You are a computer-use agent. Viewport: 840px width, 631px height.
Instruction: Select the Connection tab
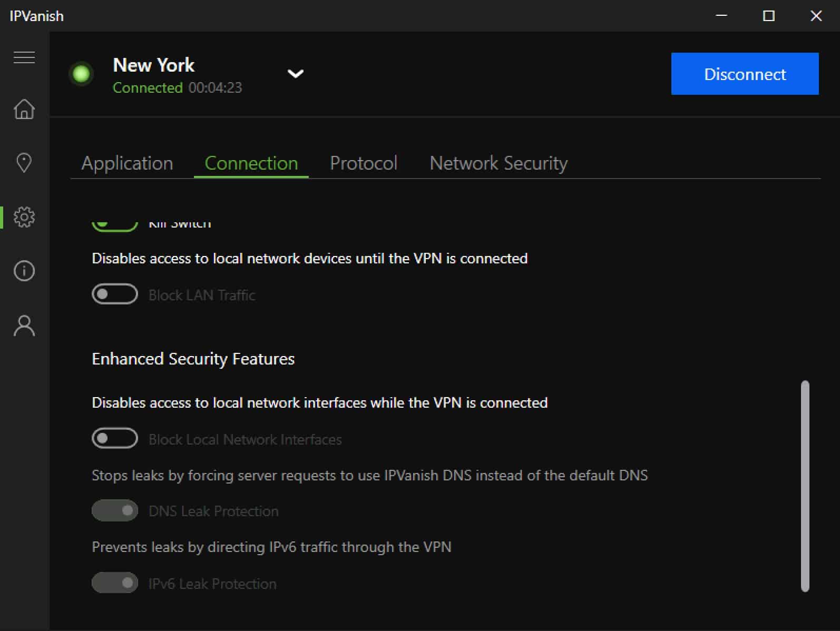click(x=251, y=163)
